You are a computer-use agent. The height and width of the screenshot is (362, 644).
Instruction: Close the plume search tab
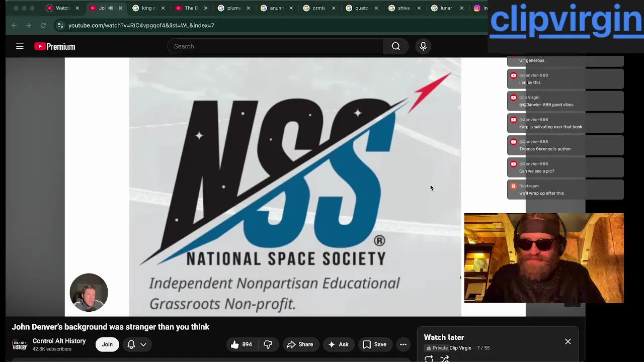[x=248, y=8]
